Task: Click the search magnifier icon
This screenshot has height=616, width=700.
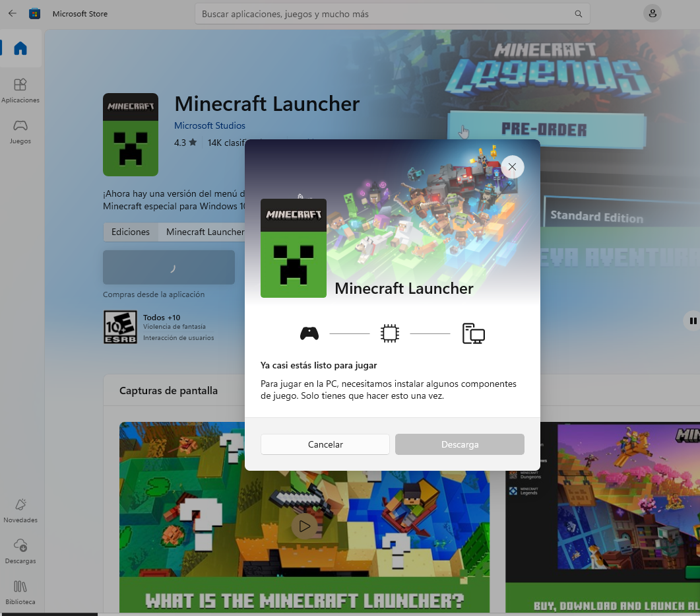Action: click(x=578, y=14)
